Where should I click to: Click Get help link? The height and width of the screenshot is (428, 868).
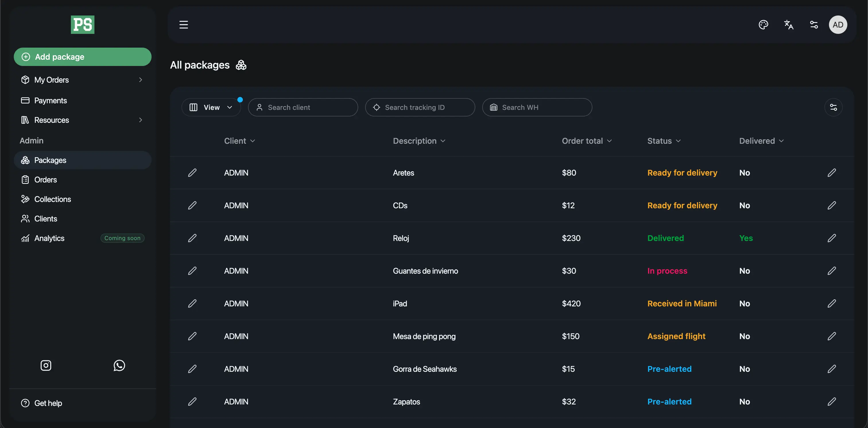[48, 403]
